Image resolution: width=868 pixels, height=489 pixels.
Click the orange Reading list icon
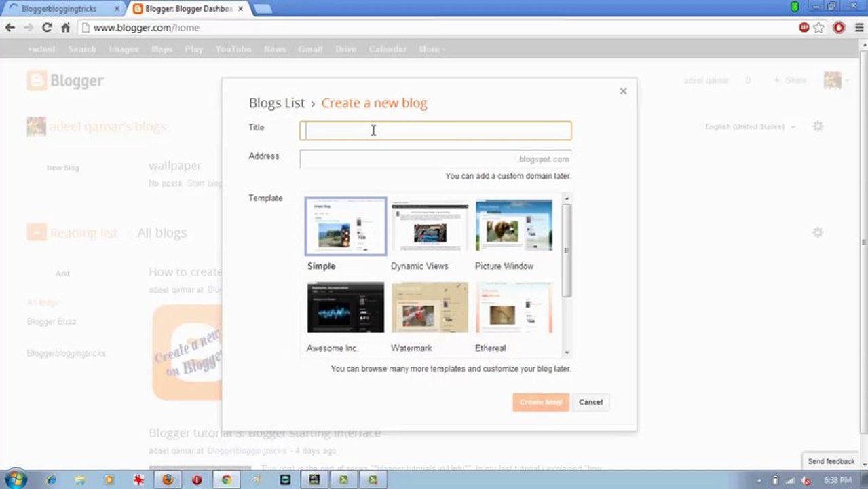click(37, 232)
